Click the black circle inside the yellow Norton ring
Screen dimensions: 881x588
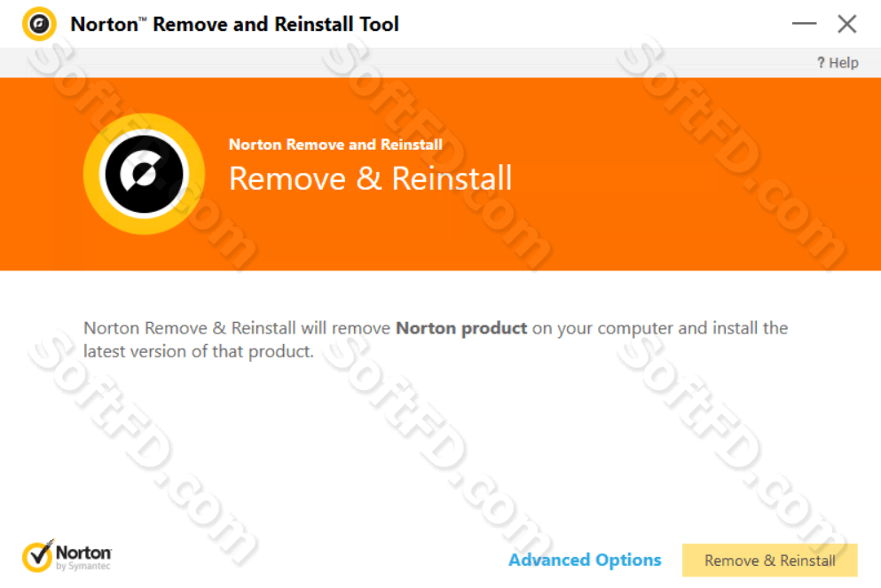tap(144, 174)
